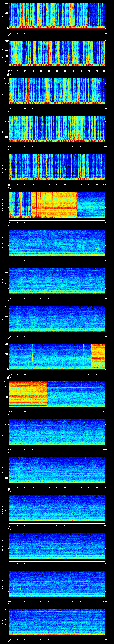Click the 17:29:00 time axis label
114x644 pixels.
[x=9, y=33]
